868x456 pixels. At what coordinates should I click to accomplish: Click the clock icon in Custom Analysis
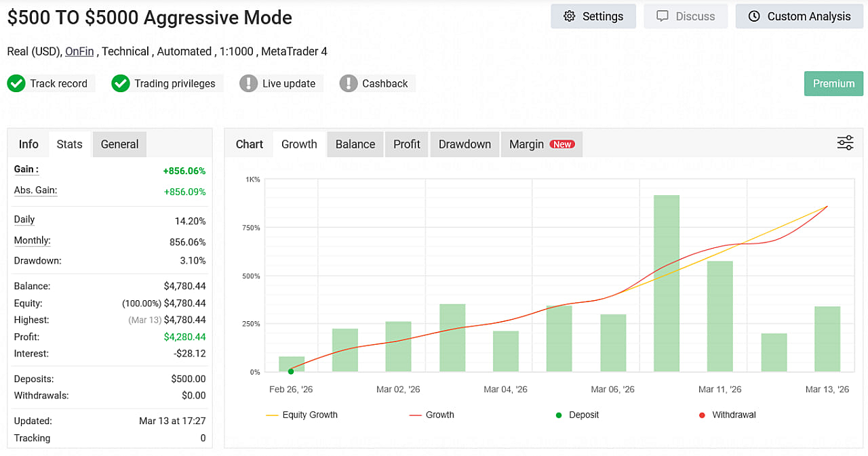[x=754, y=16]
